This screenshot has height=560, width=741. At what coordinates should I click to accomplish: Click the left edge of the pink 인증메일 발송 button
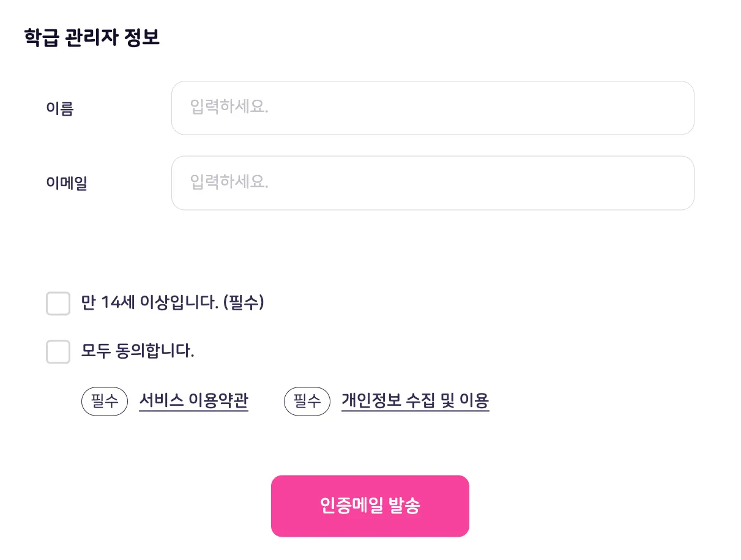pos(283,506)
